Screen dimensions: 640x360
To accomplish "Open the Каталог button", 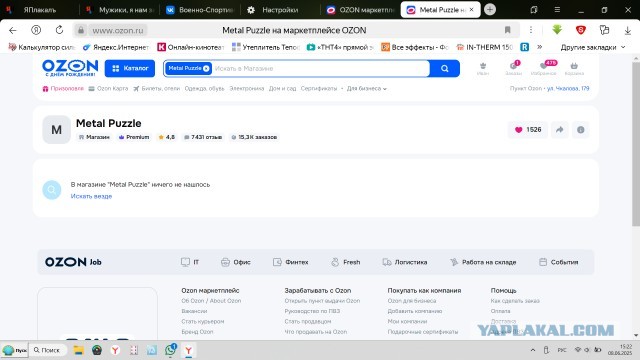I will point(130,68).
